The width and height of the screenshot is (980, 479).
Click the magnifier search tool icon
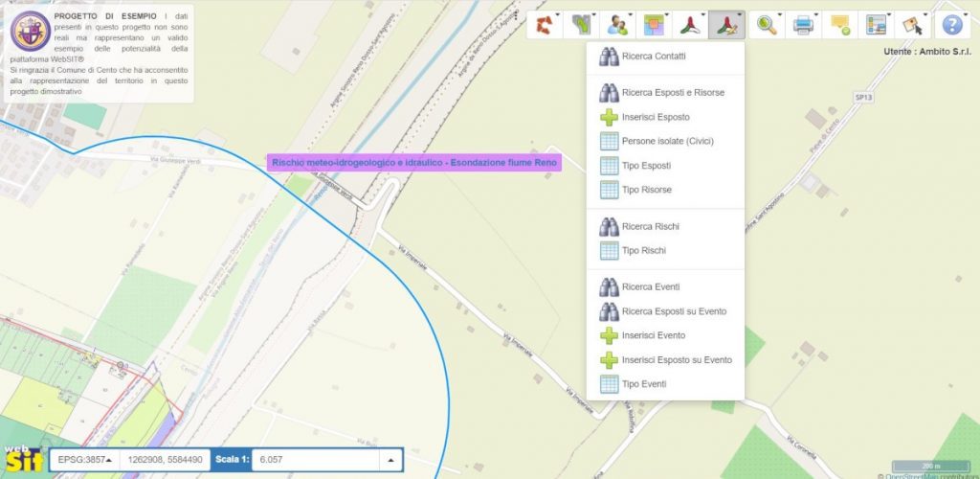point(767,25)
